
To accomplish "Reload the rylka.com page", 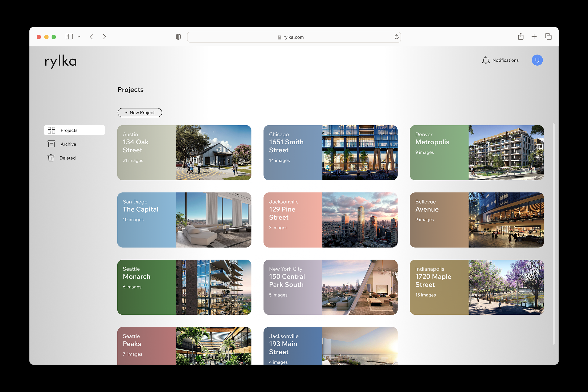I will tap(396, 37).
